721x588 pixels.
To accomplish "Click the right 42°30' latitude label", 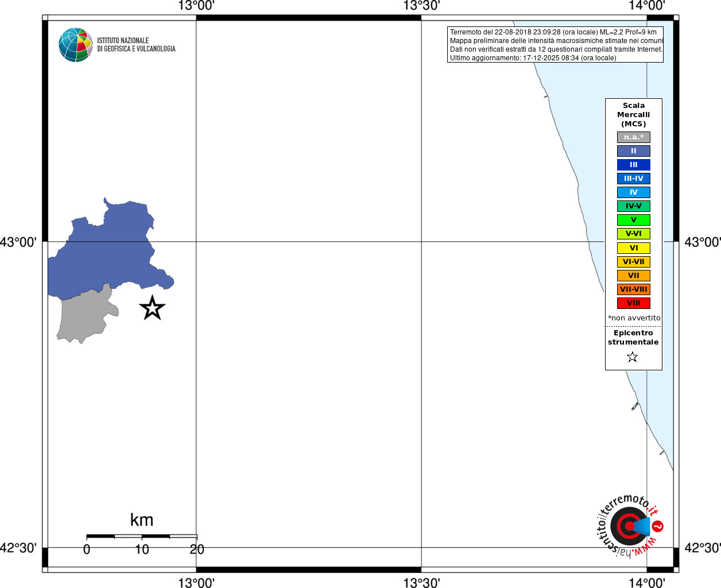I will [x=702, y=548].
